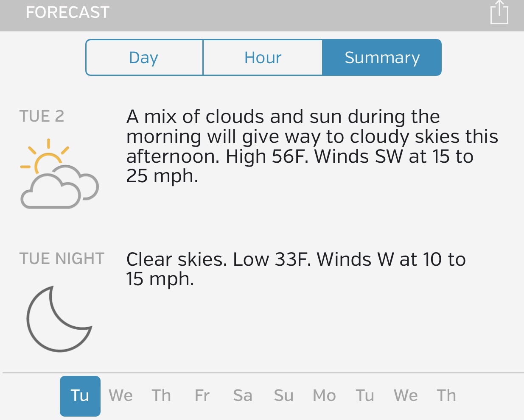The height and width of the screenshot is (420, 524).
Task: Switch to the Hour forecast tab
Action: point(263,58)
